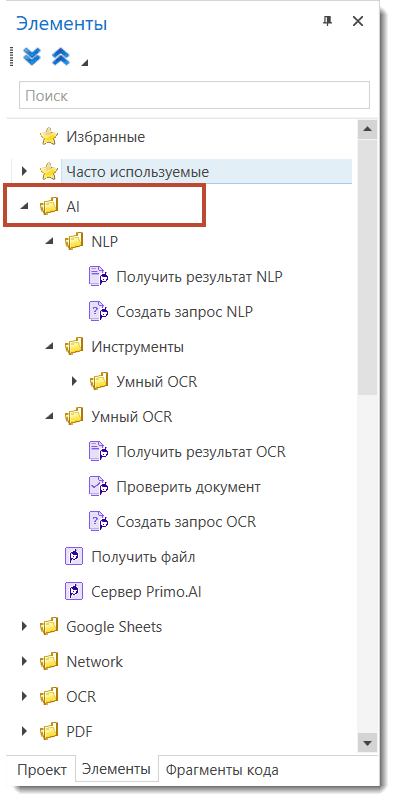Click the PDF folder icon
The width and height of the screenshot is (395, 801).
(49, 731)
